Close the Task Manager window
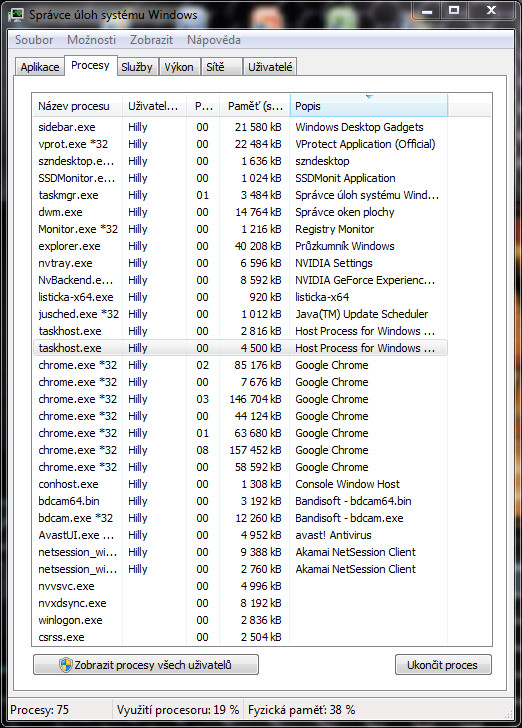 (x=491, y=11)
